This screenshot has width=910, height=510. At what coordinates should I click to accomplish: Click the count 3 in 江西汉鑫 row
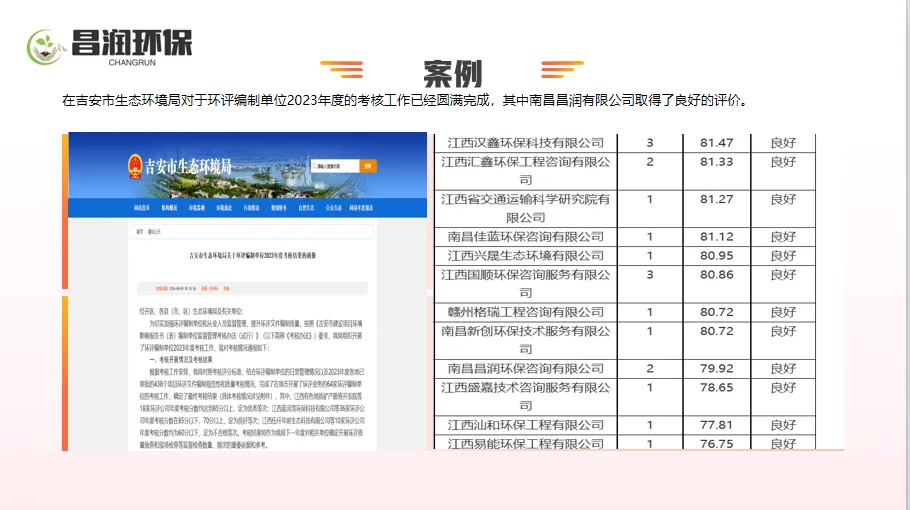650,143
